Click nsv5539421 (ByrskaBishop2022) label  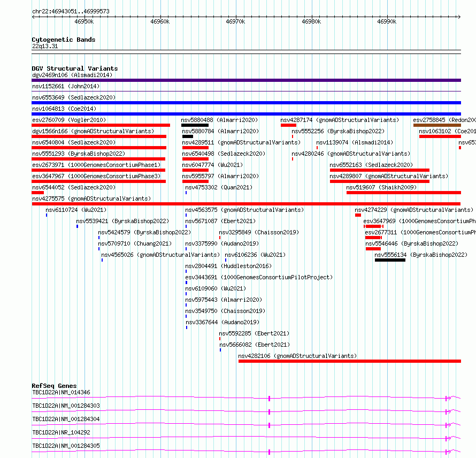point(122,221)
